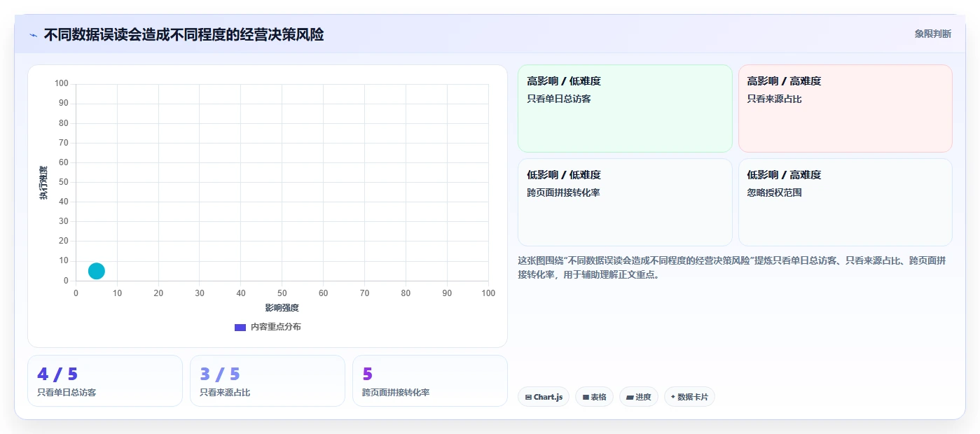Click the 进度 tag icon
980x434 pixels.
click(630, 397)
